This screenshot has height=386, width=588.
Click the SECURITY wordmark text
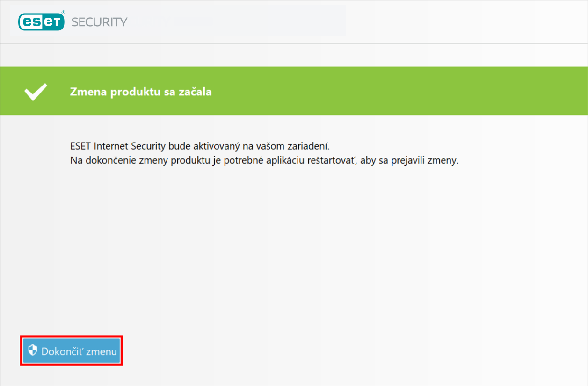click(99, 22)
